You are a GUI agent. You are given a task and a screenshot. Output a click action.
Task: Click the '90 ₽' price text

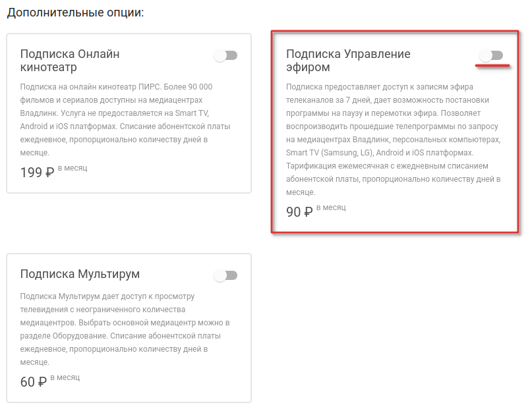tap(299, 212)
